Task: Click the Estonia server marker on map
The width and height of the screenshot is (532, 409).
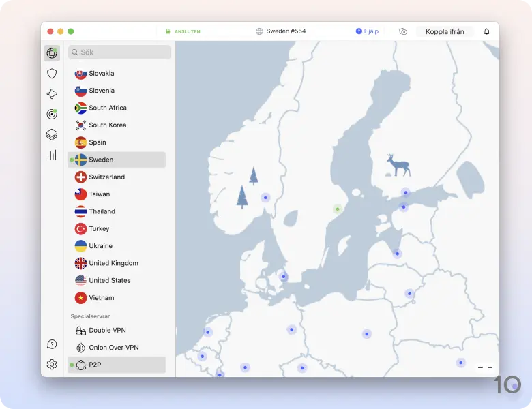Action: [x=403, y=207]
